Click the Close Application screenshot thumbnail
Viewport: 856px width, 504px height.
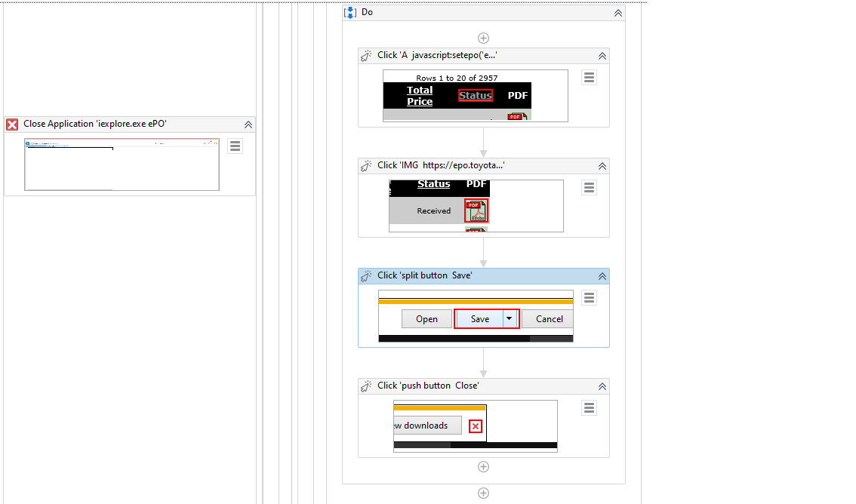(122, 164)
